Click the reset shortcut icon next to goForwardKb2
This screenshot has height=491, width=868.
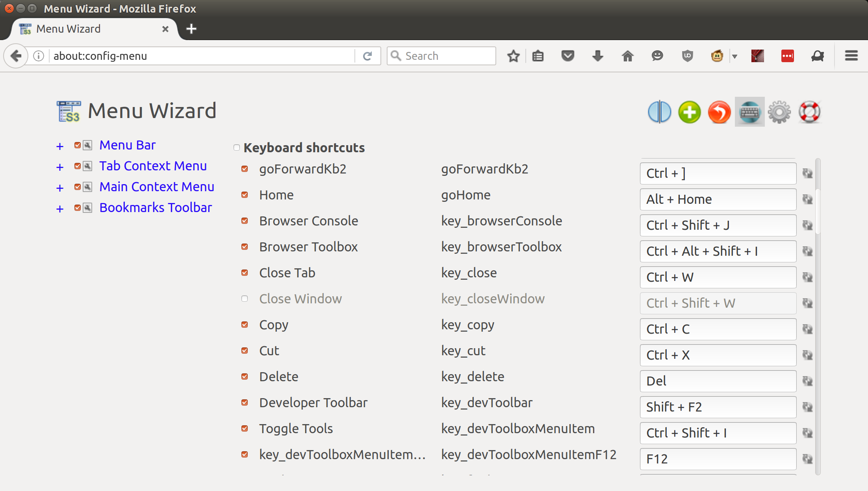click(x=808, y=174)
